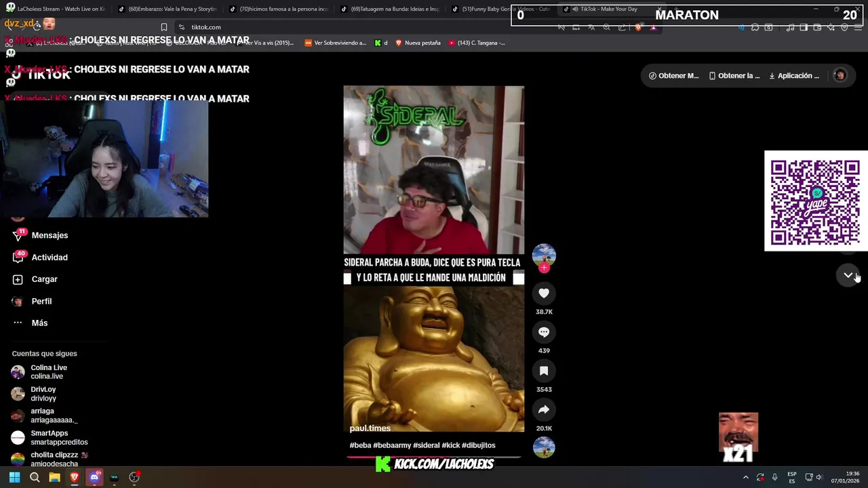The height and width of the screenshot is (488, 868).
Task: Open paul.times username link
Action: (370, 428)
